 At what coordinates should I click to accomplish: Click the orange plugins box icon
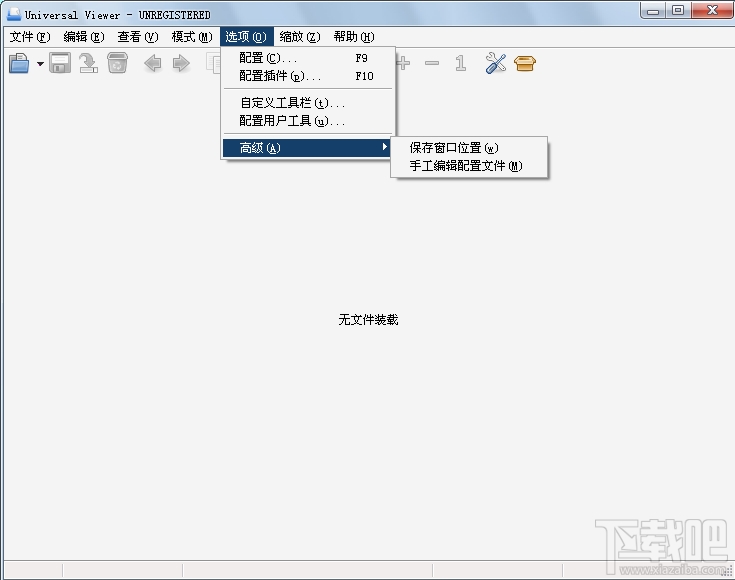pos(525,63)
